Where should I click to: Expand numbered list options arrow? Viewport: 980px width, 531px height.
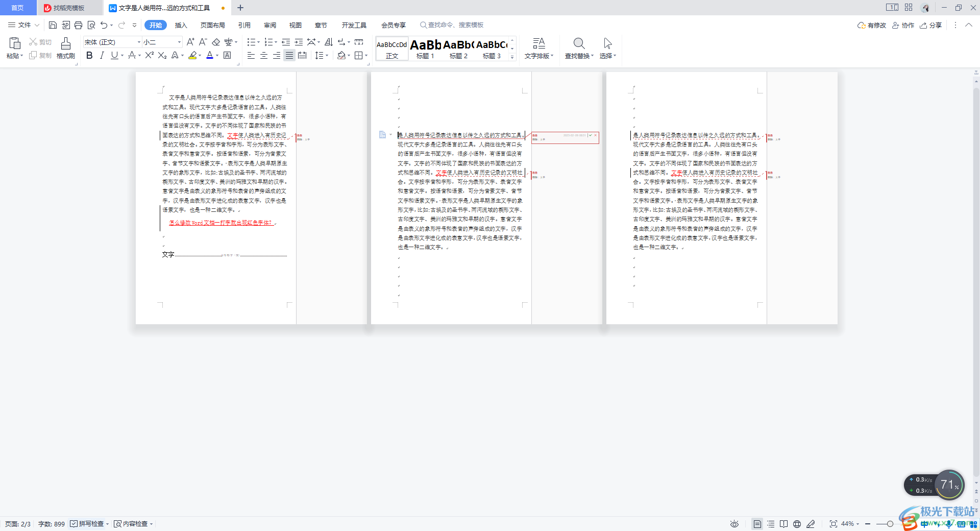pyautogui.click(x=276, y=42)
